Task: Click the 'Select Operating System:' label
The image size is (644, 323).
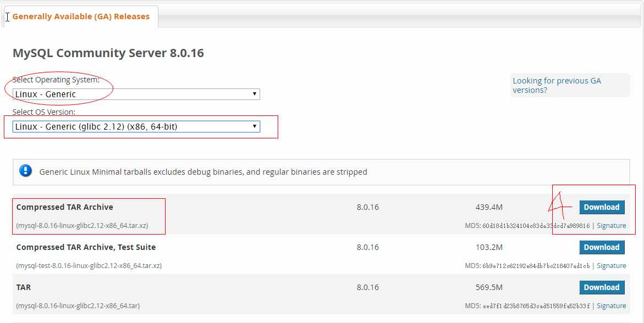Action: [x=56, y=80]
